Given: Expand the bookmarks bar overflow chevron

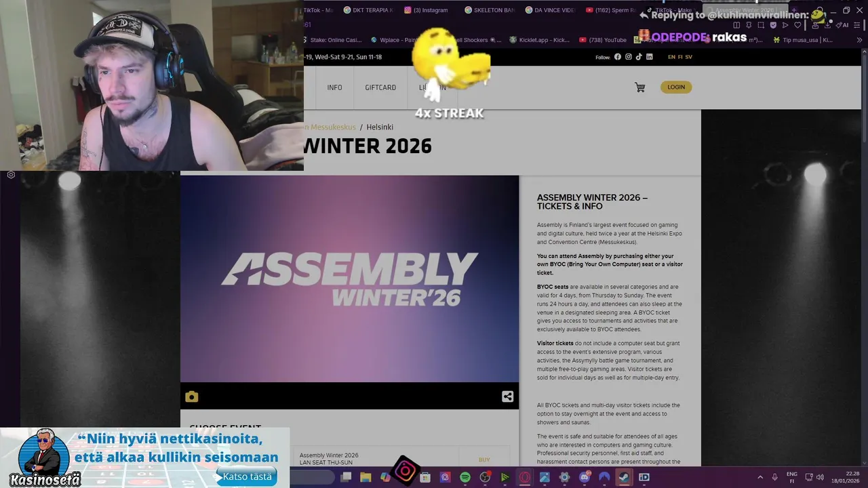Looking at the screenshot, I should coord(860,40).
